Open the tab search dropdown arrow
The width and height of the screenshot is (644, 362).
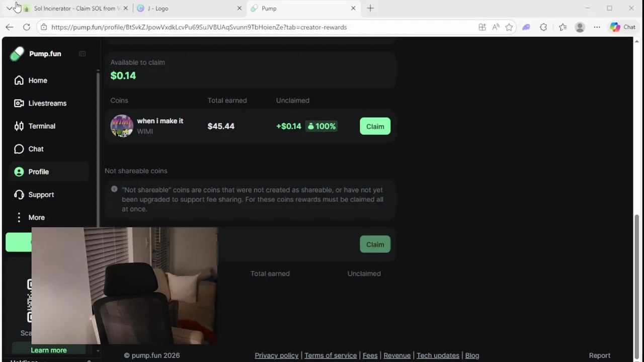pyautogui.click(x=10, y=8)
